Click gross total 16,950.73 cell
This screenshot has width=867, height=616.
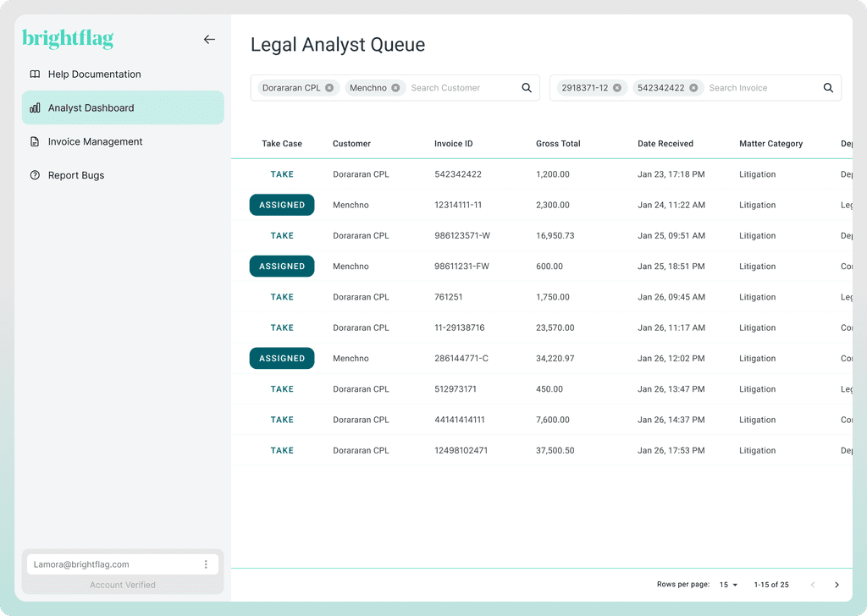555,235
